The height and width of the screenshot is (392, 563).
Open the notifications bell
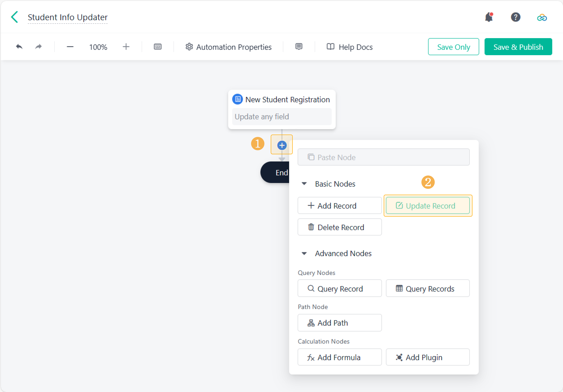click(489, 17)
